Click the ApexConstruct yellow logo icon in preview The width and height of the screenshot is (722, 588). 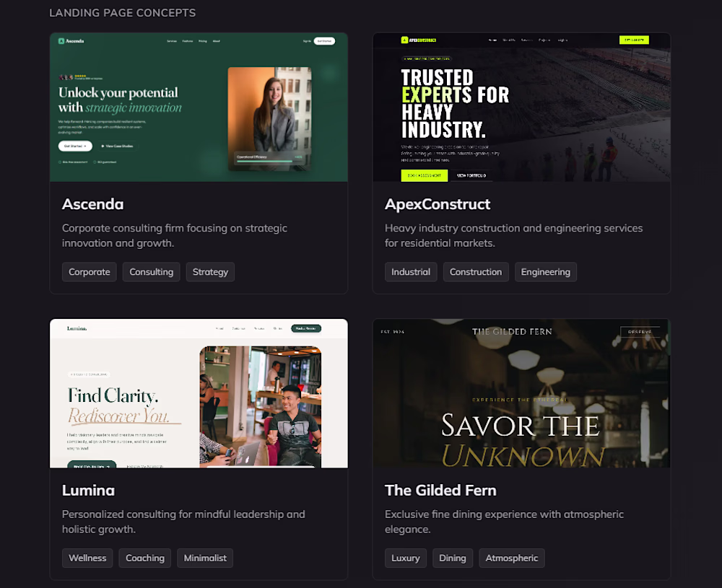405,40
